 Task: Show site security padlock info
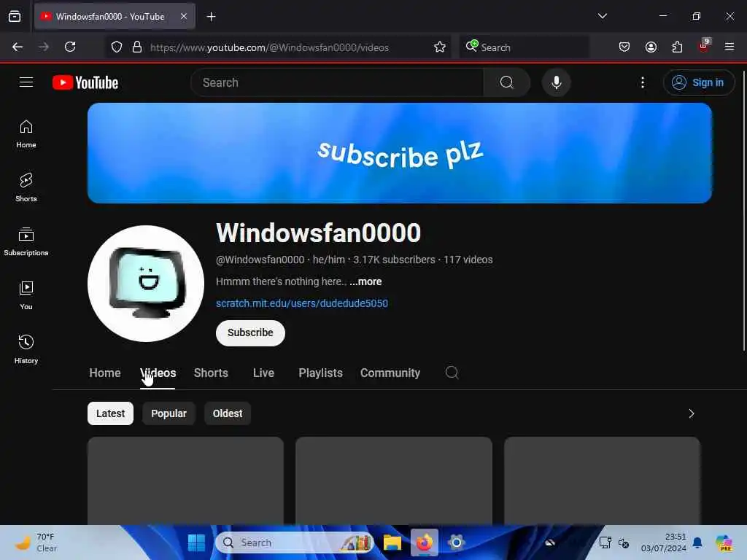pos(136,47)
